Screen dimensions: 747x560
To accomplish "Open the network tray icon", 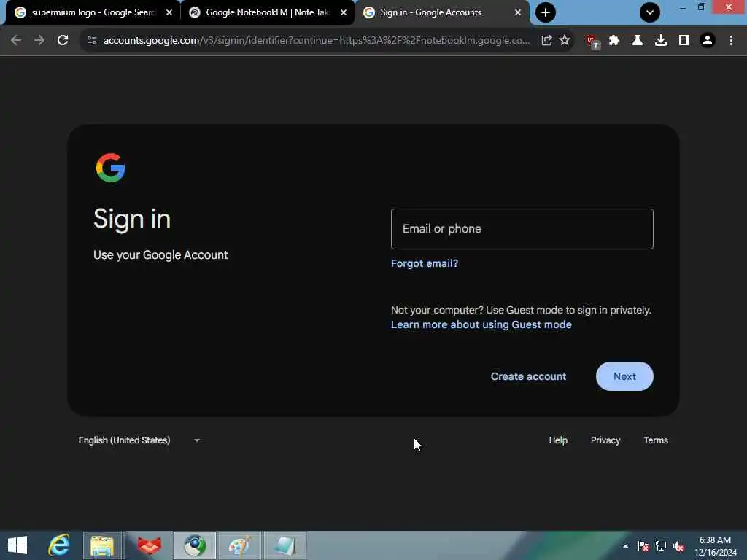I will tap(661, 546).
